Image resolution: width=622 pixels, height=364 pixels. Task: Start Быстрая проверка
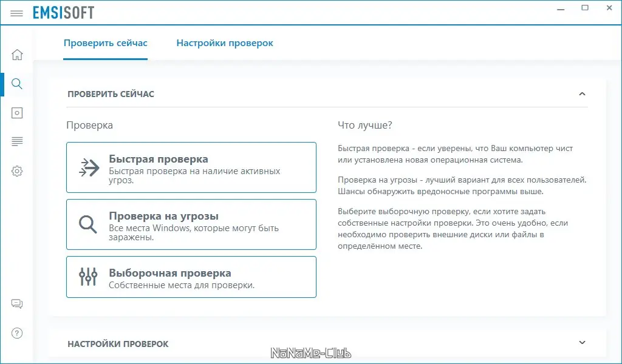[x=191, y=167]
